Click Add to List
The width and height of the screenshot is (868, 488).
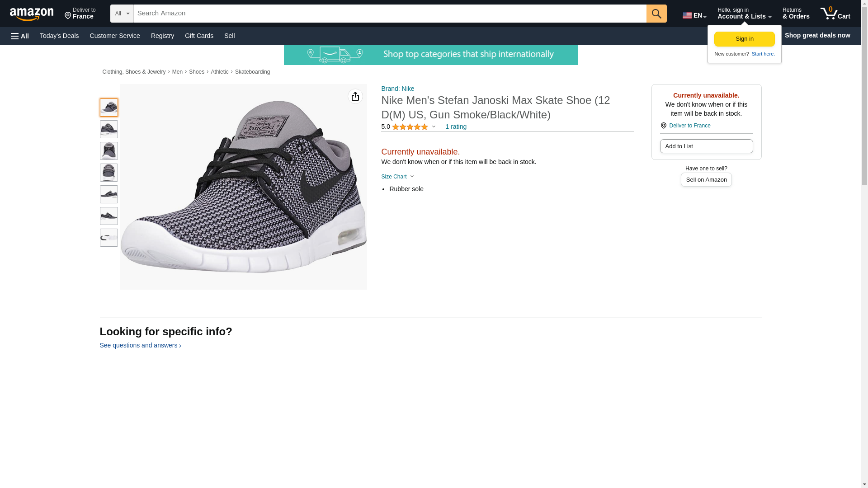[706, 146]
